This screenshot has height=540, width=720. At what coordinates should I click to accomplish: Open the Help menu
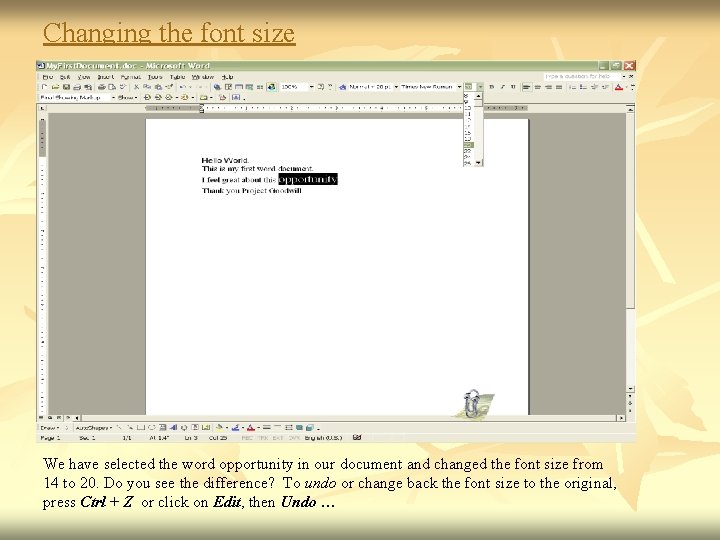click(x=228, y=77)
